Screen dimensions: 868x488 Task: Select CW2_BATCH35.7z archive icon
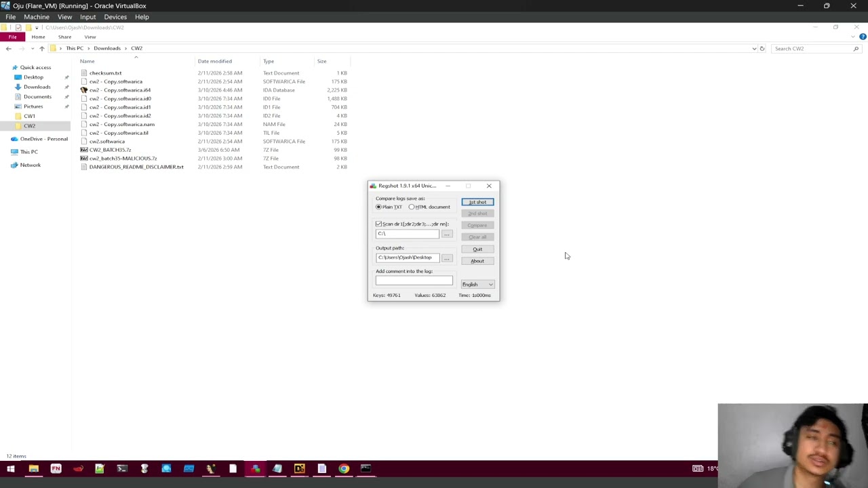[84, 150]
